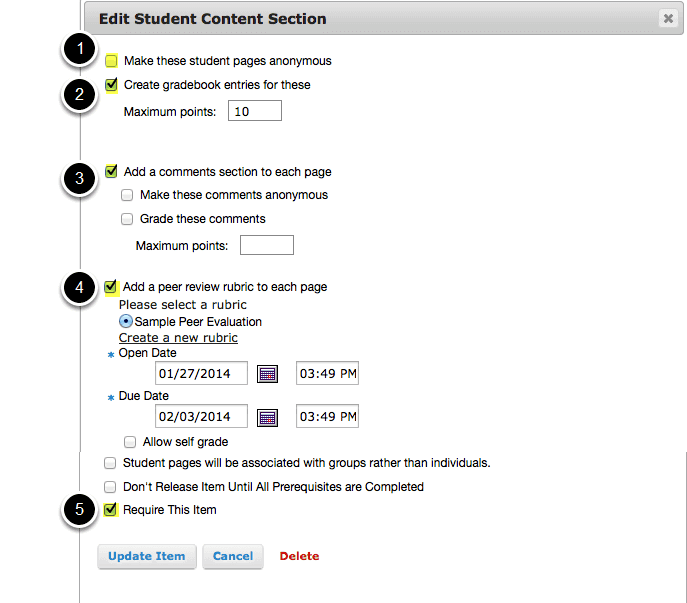Close the Edit Student Content Section dialog
This screenshot has height=603, width=687.
tap(668, 18)
